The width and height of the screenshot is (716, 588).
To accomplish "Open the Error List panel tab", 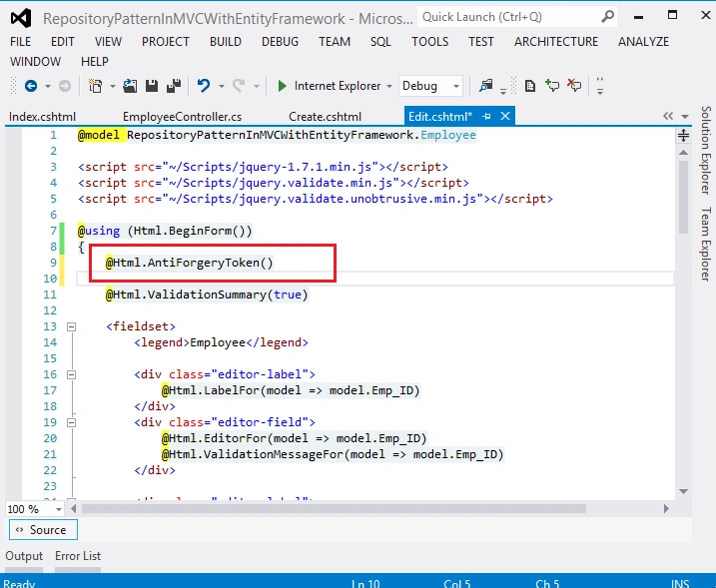I will click(x=78, y=556).
